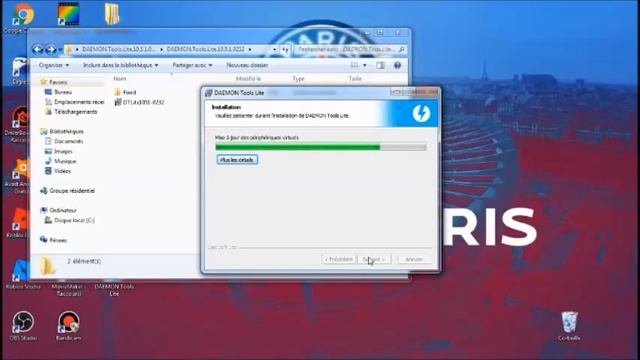Sort files by Type column header
Screen dimensions: 640x360
click(x=298, y=78)
